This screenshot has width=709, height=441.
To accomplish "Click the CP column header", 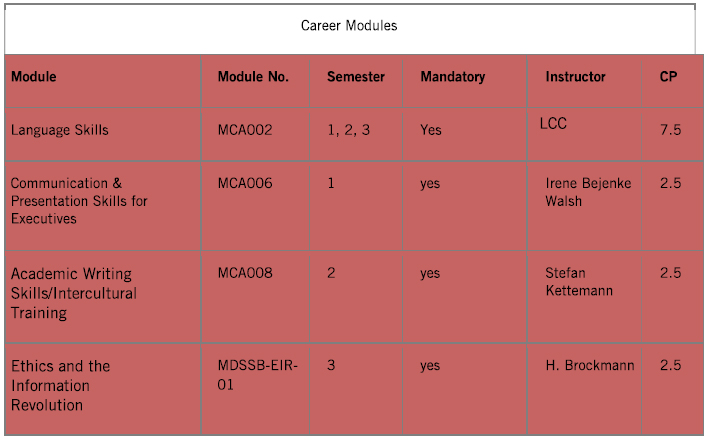I will pyautogui.click(x=668, y=77).
